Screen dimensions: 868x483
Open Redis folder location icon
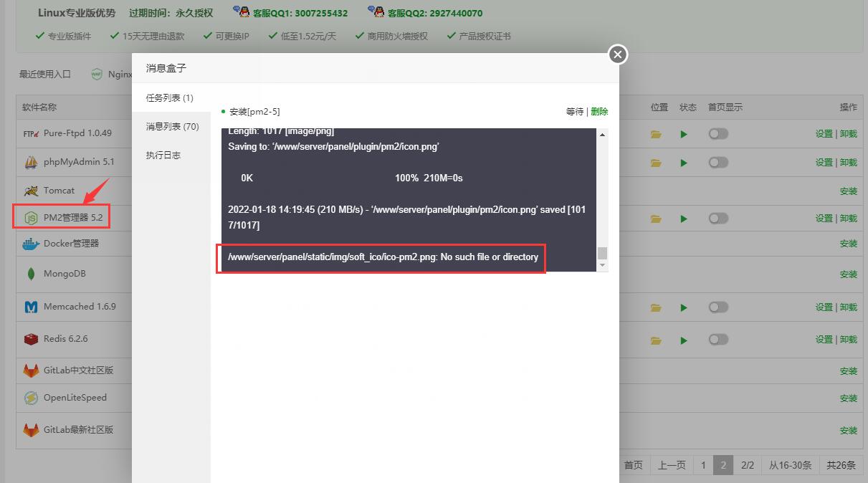click(656, 340)
